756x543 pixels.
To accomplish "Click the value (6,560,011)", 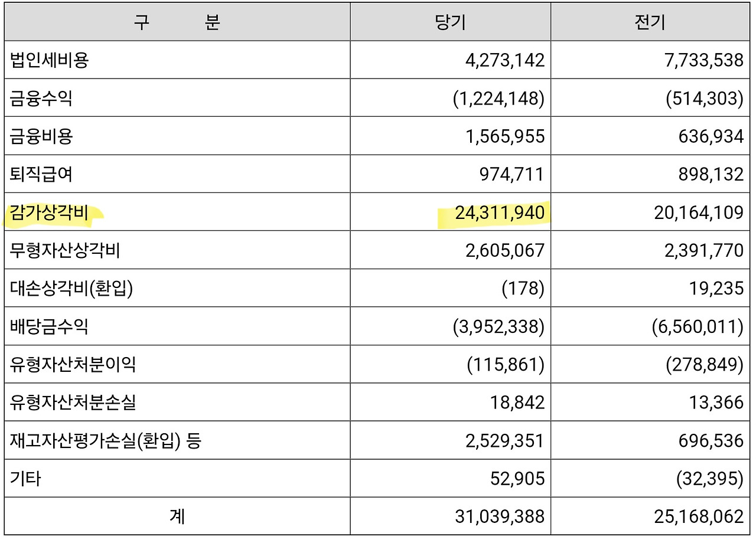I will (698, 326).
